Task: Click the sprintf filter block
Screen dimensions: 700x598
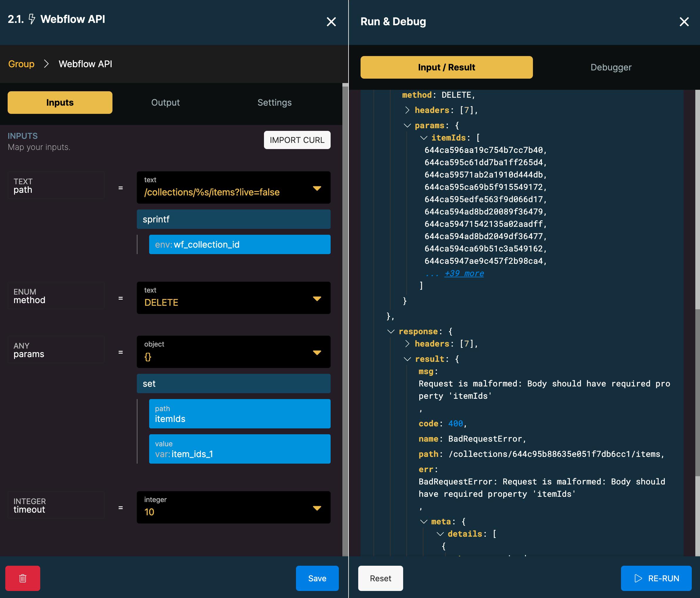Action: pos(233,219)
